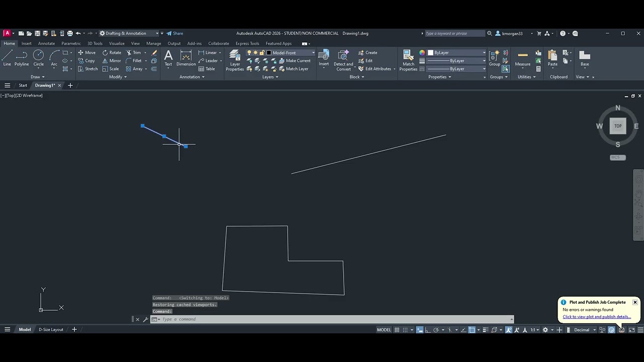Activate the Move command
This screenshot has width=644, height=362.
87,52
